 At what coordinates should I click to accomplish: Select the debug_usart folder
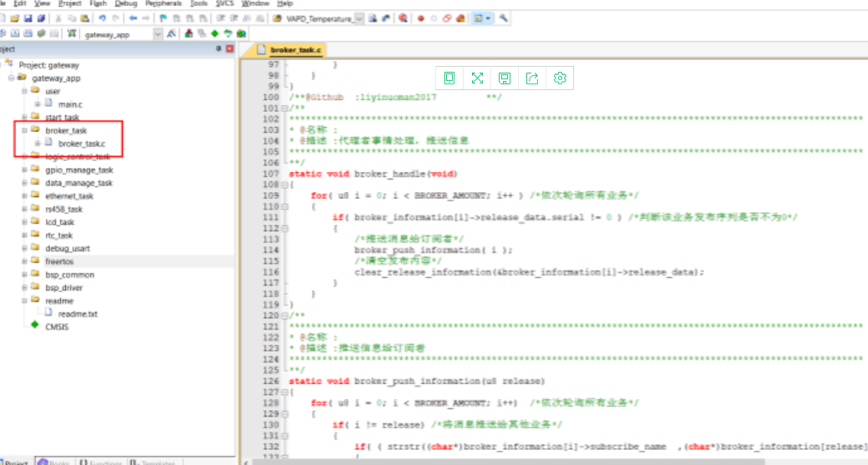coord(68,249)
